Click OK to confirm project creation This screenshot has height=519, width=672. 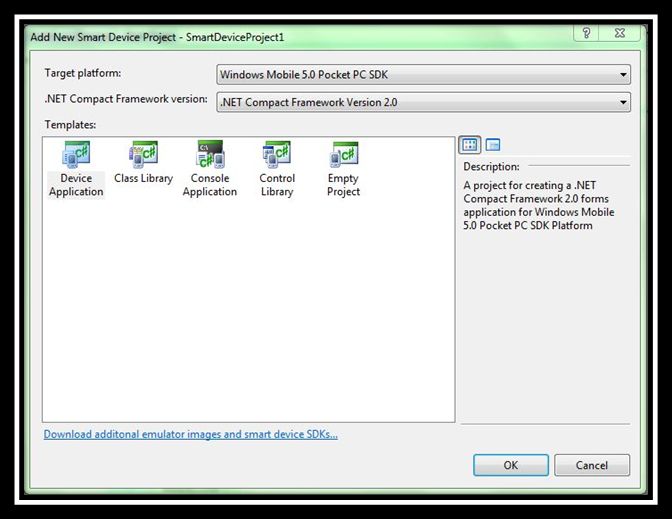pos(511,465)
